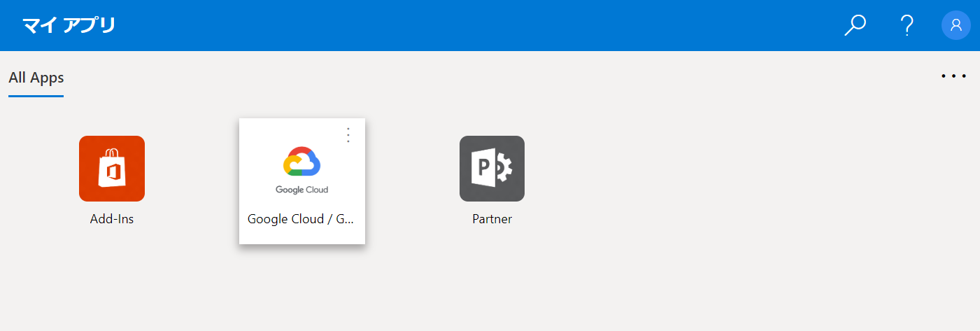Open the Google Cloud logo icon

[x=301, y=162]
